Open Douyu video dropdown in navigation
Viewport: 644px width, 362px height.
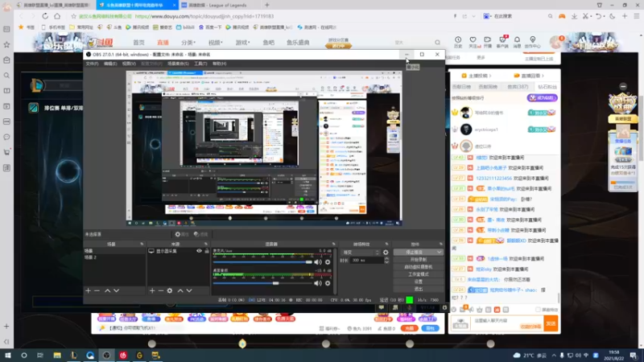click(215, 43)
